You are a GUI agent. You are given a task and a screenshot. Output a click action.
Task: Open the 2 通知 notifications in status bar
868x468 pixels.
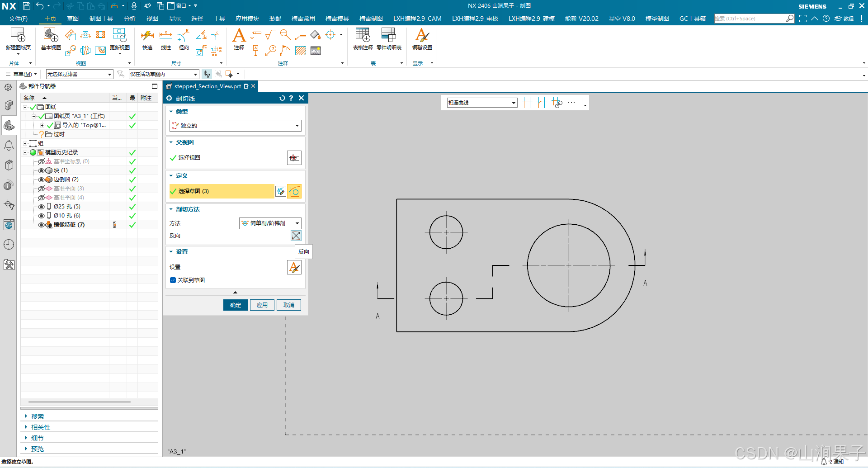point(832,462)
